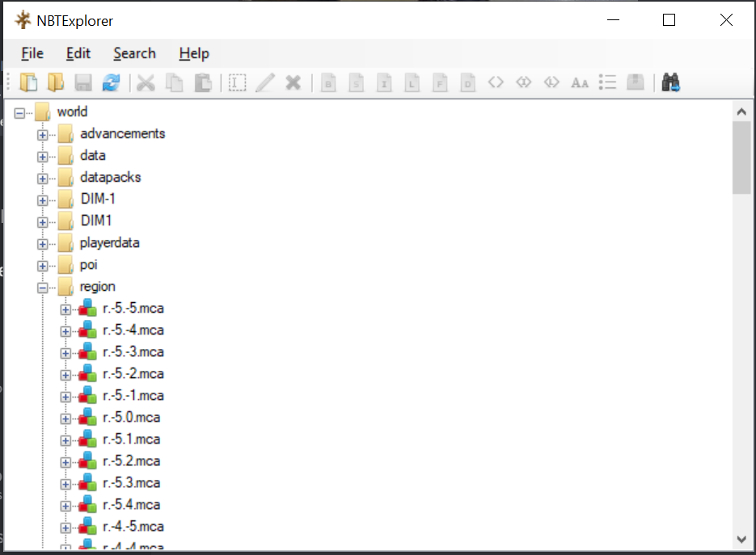
Task: Select the region folder label
Action: pos(97,287)
